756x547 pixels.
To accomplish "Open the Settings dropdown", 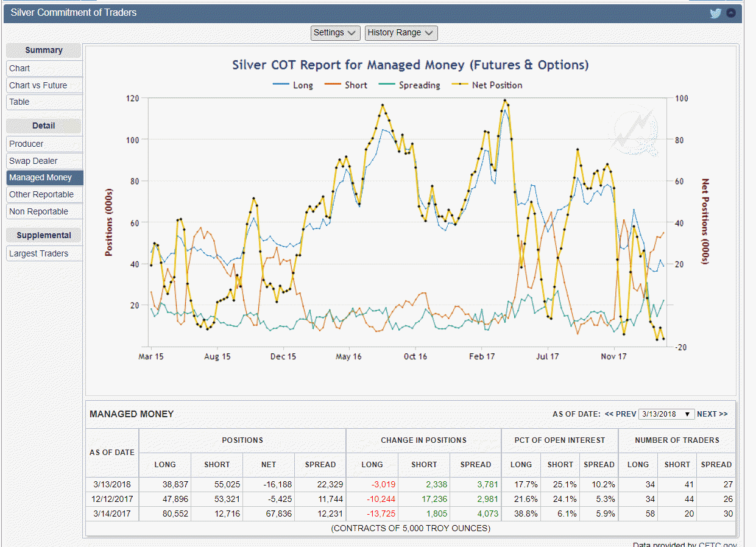I will click(x=336, y=33).
